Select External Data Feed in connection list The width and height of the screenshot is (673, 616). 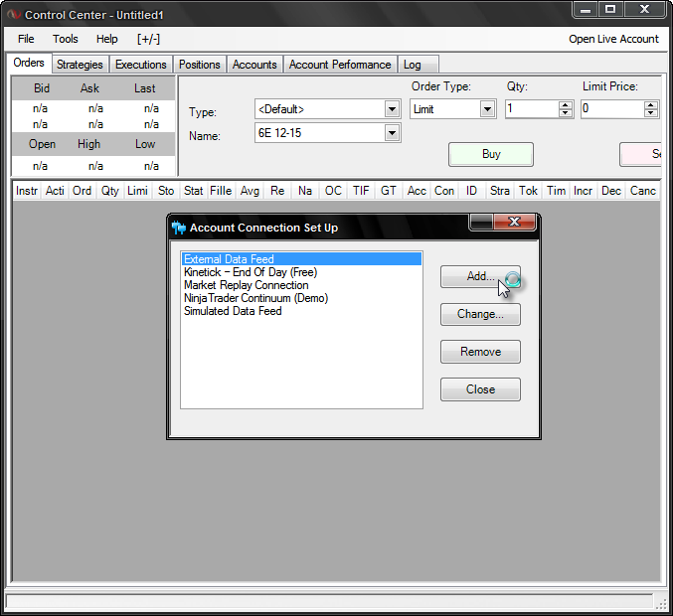coord(301,259)
